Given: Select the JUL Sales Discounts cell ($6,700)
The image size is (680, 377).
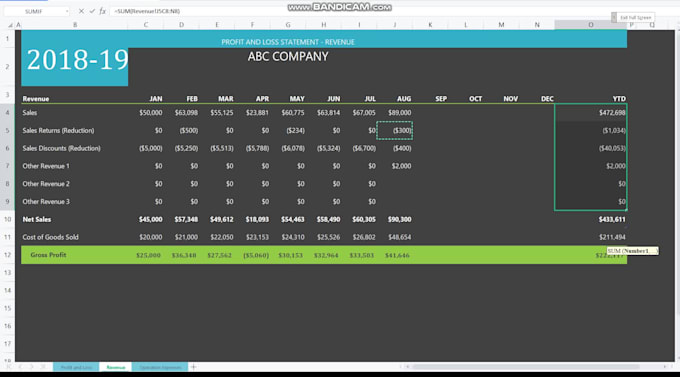Looking at the screenshot, I should point(364,148).
